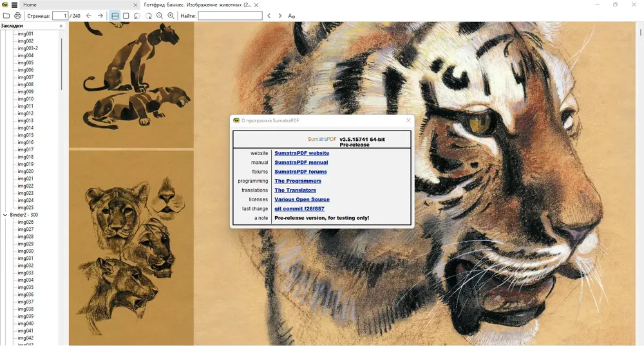The width and height of the screenshot is (644, 346).
Task: Click the git commit f26f857 link
Action: (299, 209)
